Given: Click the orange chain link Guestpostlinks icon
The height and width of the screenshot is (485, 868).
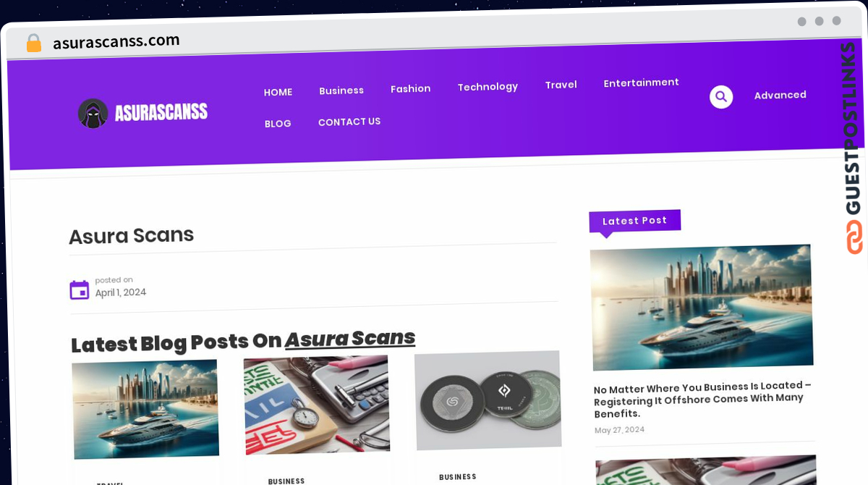Looking at the screenshot, I should (x=854, y=237).
